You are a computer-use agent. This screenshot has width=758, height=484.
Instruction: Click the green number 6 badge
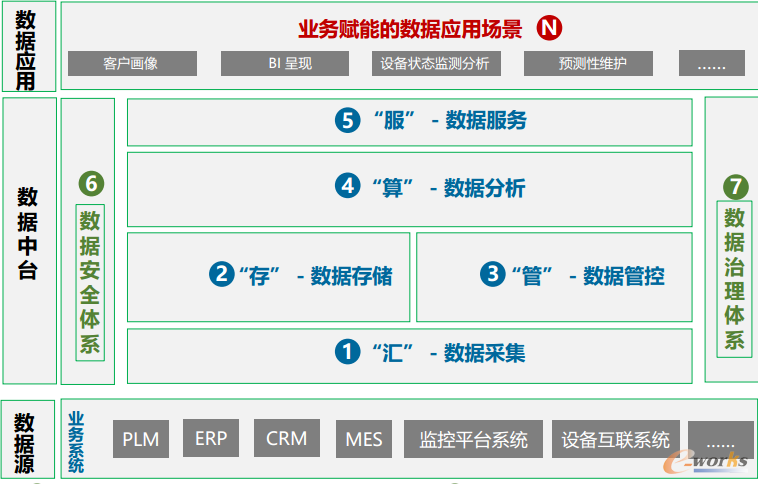[x=91, y=184]
